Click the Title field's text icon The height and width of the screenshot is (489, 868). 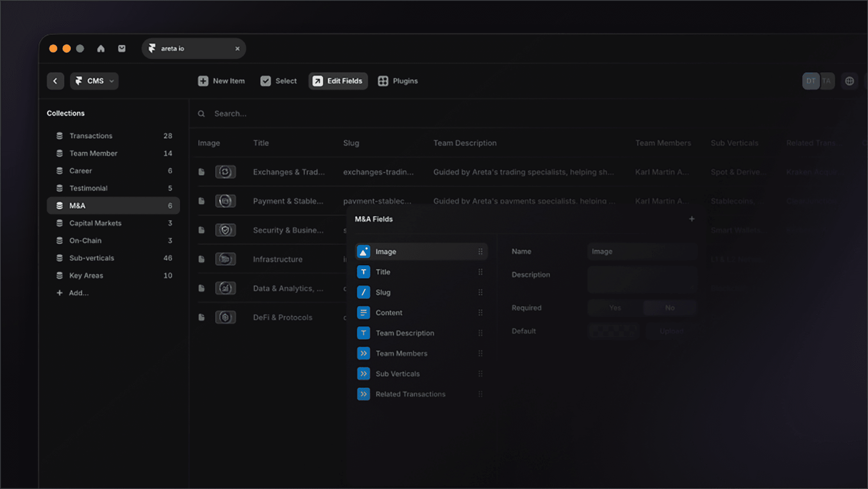364,272
